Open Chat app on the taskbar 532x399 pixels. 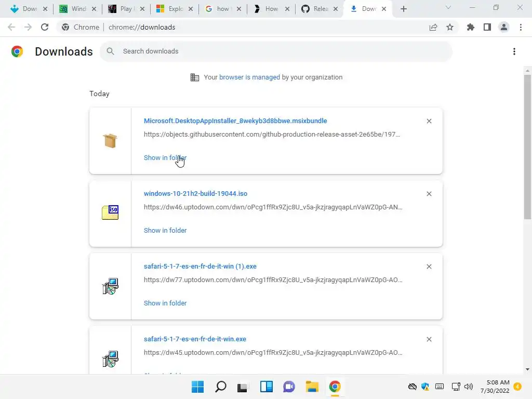tap(289, 387)
